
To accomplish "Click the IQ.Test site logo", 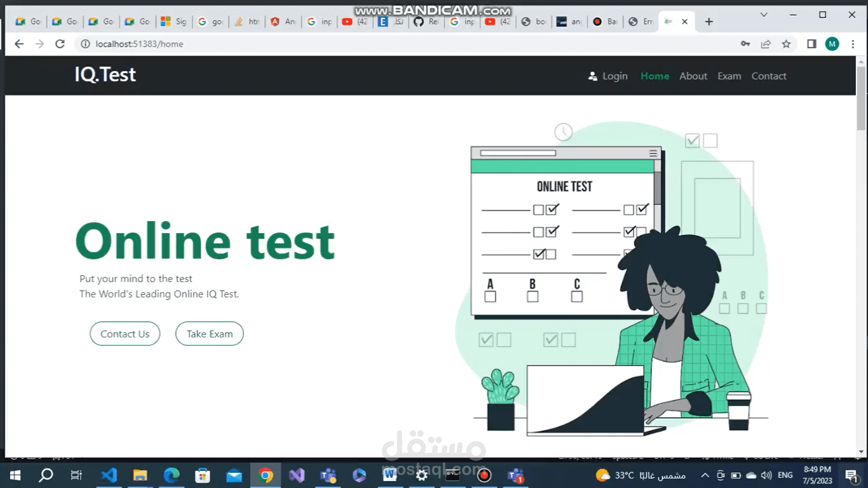I will pyautogui.click(x=105, y=75).
